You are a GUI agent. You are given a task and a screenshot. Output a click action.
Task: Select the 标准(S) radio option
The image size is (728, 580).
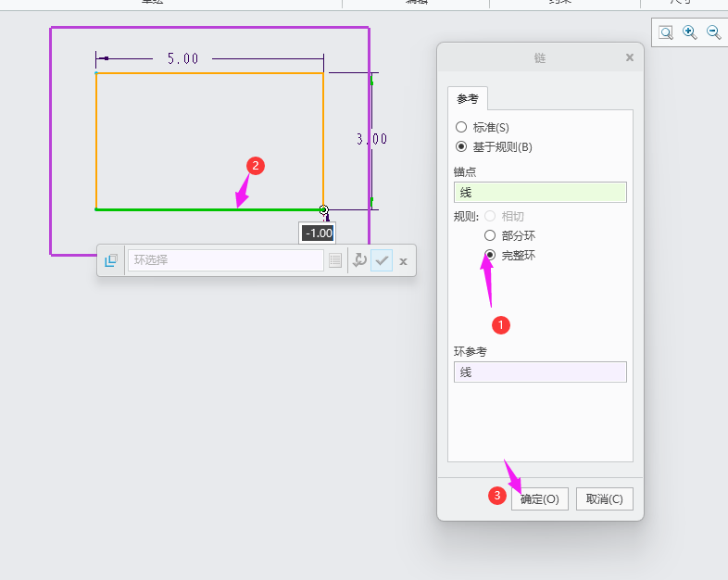pyautogui.click(x=462, y=127)
